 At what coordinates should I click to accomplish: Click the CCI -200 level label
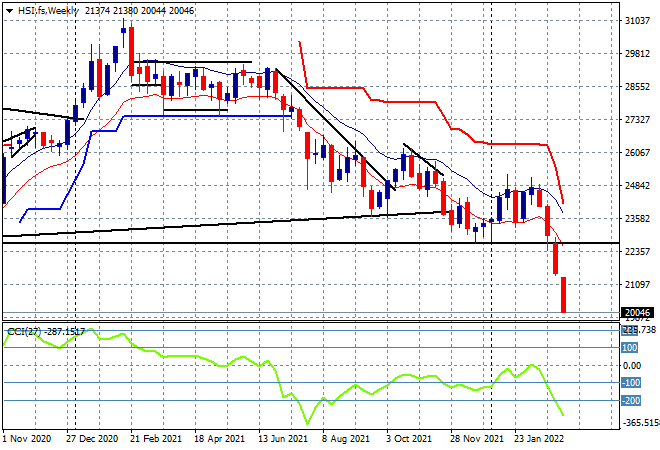coord(631,401)
